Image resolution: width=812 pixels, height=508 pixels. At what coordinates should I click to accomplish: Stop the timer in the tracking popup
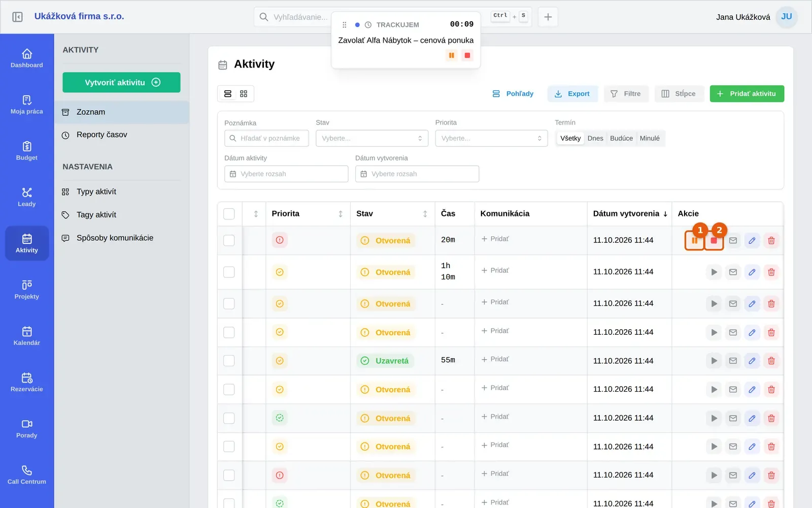[x=467, y=55]
